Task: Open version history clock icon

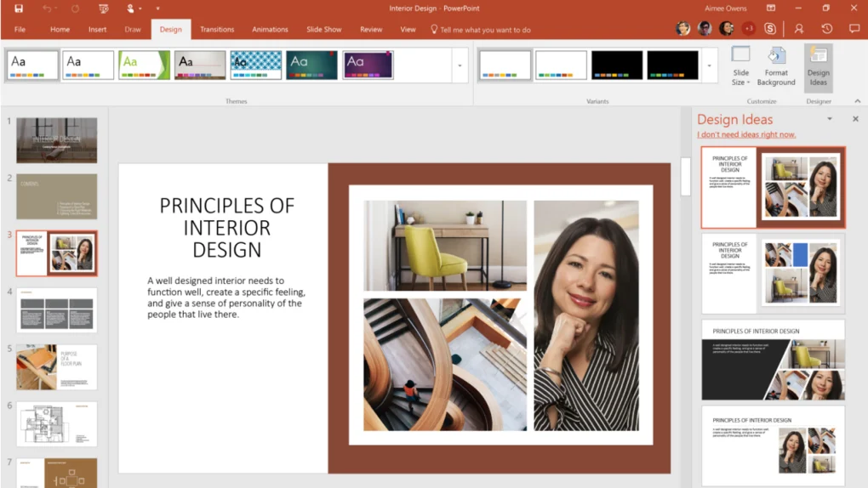Action: [826, 29]
